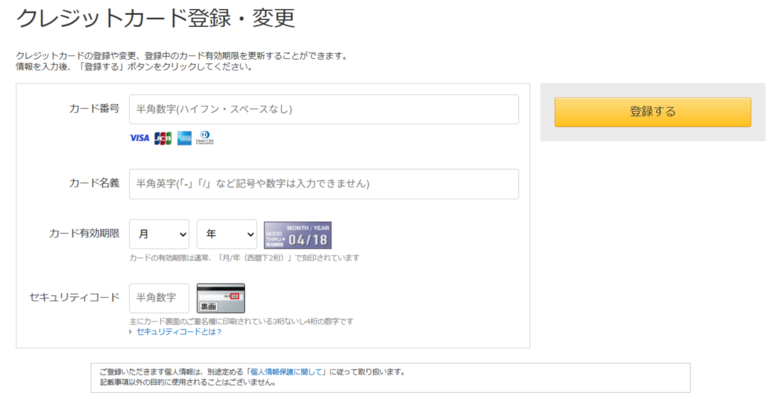Open the セキュリティコードとは？ link
780x401 pixels.
tap(179, 332)
